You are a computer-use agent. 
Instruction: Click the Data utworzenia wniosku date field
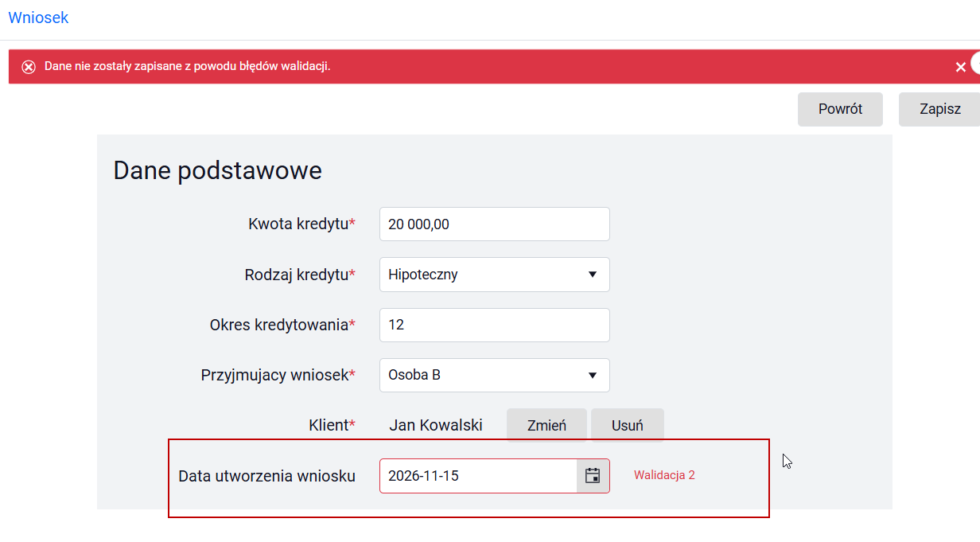coord(478,476)
